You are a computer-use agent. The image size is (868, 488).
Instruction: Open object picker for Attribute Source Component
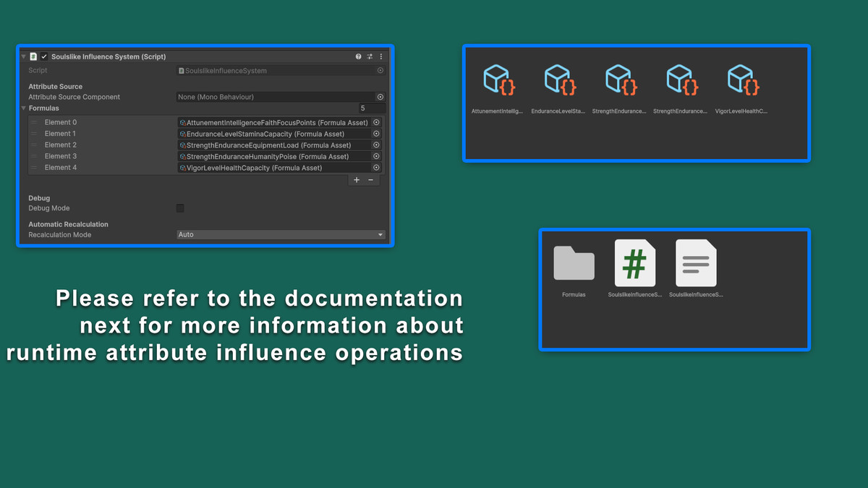tap(380, 97)
